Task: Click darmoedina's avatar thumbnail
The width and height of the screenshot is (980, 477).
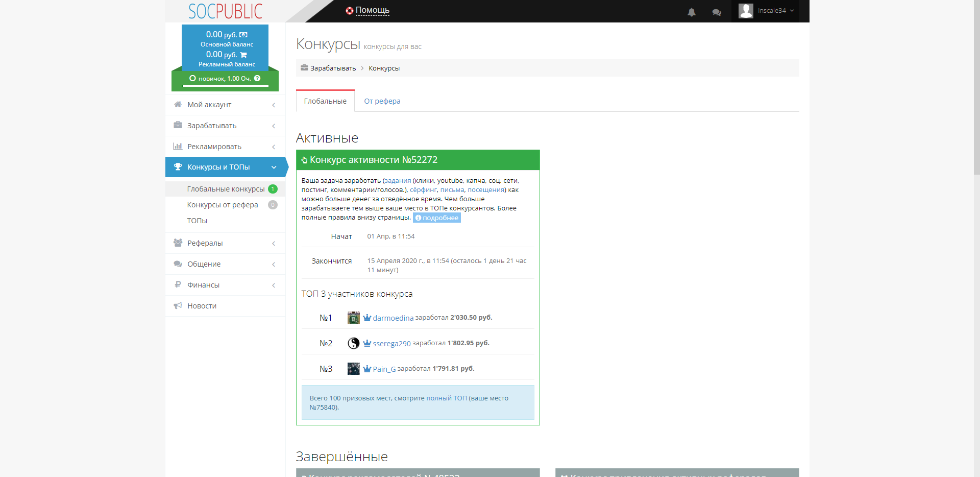Action: click(353, 318)
